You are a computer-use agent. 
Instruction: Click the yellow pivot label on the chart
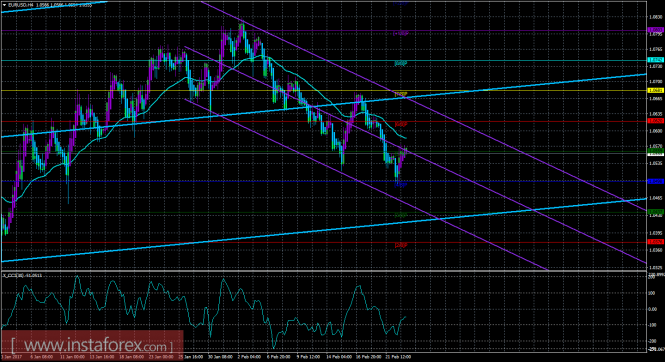coord(401,94)
